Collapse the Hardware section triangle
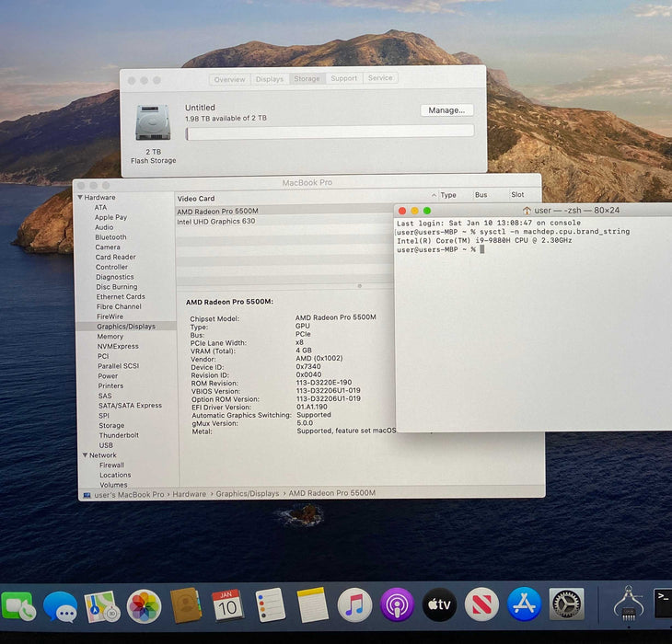The height and width of the screenshot is (644, 672). point(80,198)
